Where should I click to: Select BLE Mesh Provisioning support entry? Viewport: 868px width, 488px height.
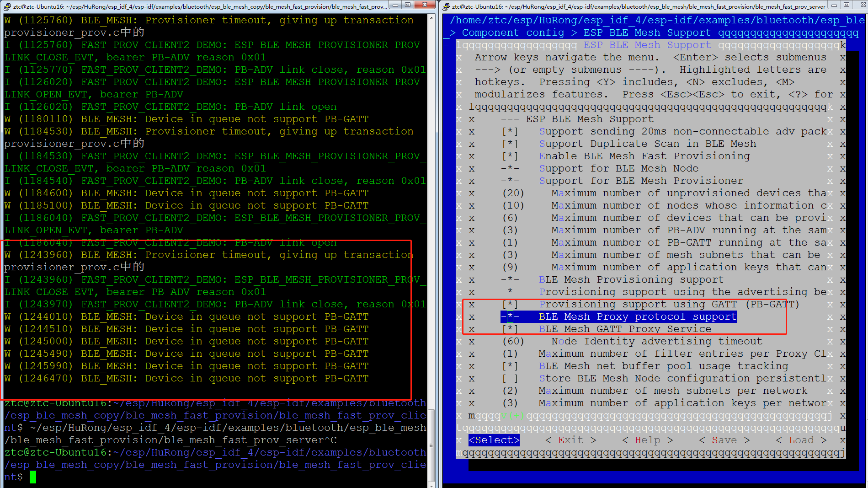pos(613,279)
